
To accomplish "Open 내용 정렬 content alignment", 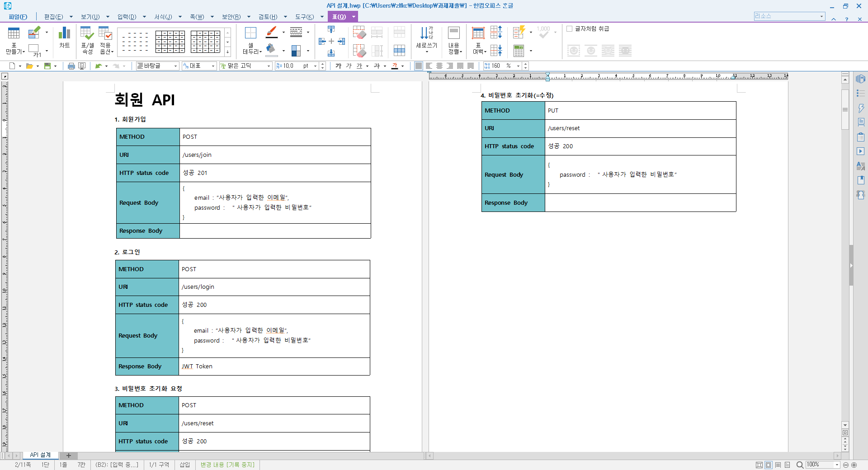I will [x=454, y=40].
